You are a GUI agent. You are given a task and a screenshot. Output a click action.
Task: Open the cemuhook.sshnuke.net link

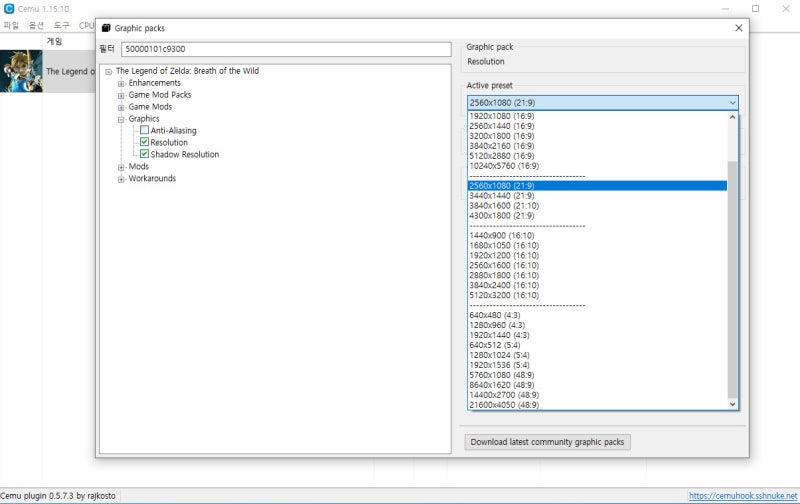tap(743, 495)
